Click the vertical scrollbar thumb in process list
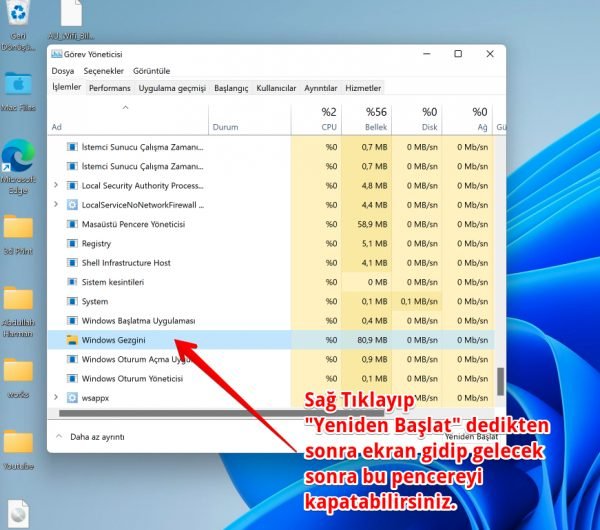Screen dimensions: 600x530 [500, 381]
